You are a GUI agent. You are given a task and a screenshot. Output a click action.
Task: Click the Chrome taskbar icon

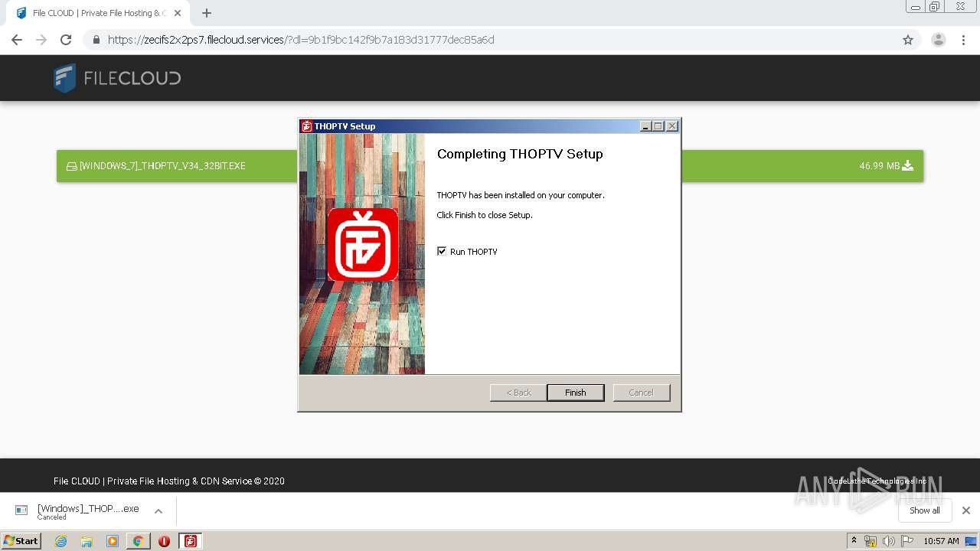coord(139,541)
